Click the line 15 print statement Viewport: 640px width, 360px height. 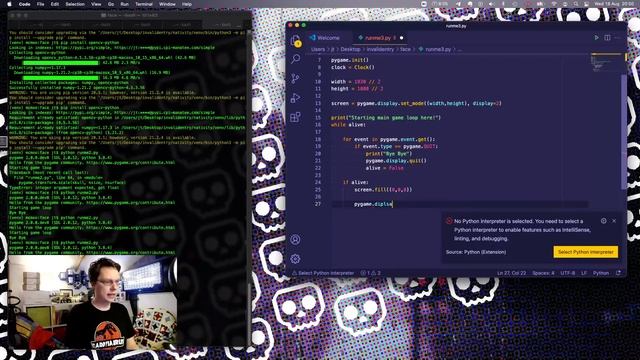(x=386, y=118)
